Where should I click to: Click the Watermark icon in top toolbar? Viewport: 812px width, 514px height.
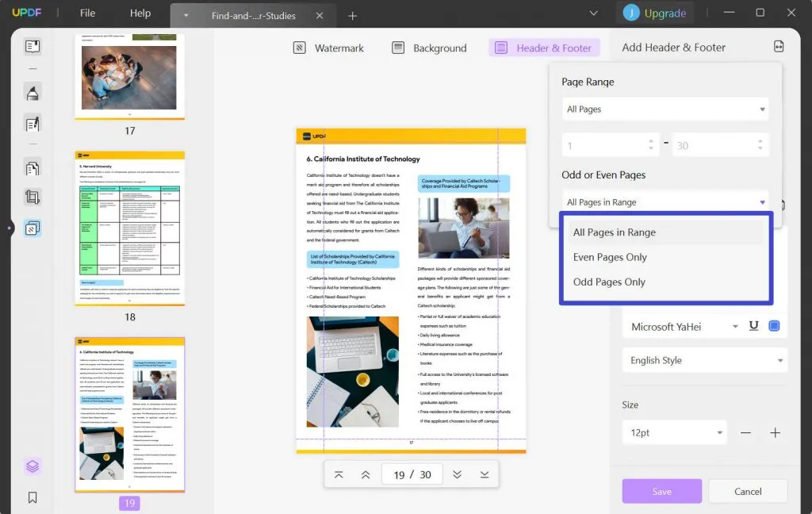click(x=299, y=48)
